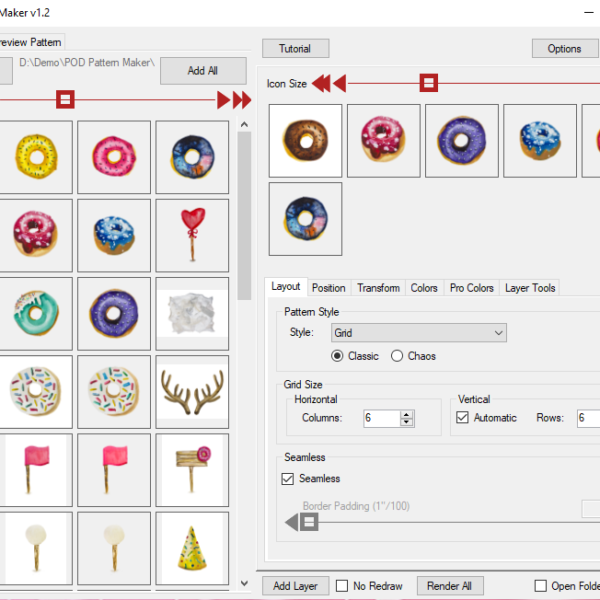Open the Colors tab
Screen dimensions: 600x600
point(424,288)
